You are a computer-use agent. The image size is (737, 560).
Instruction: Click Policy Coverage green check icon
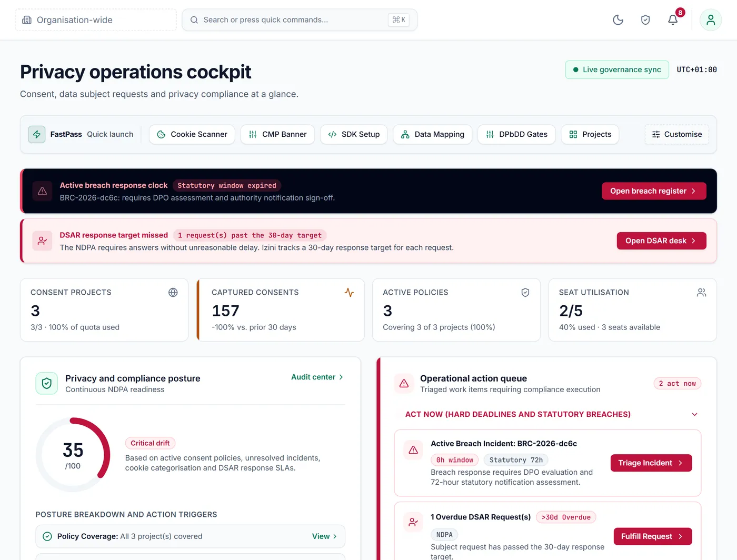[47, 536]
